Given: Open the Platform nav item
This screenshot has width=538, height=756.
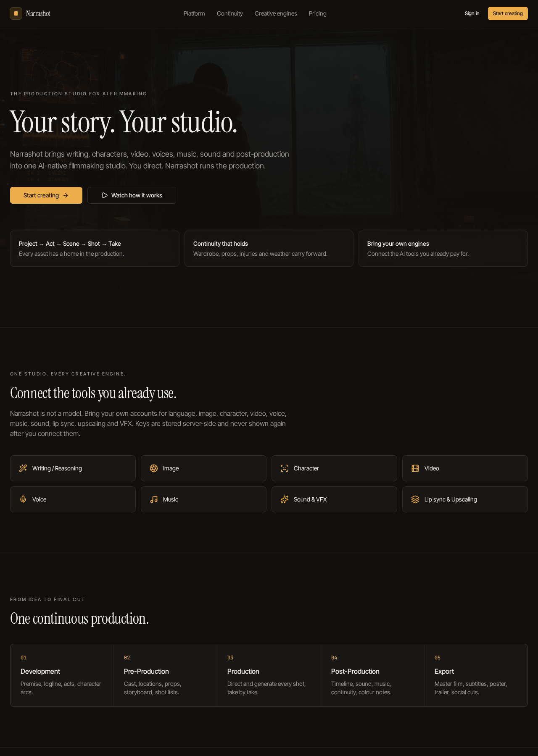Looking at the screenshot, I should (194, 13).
